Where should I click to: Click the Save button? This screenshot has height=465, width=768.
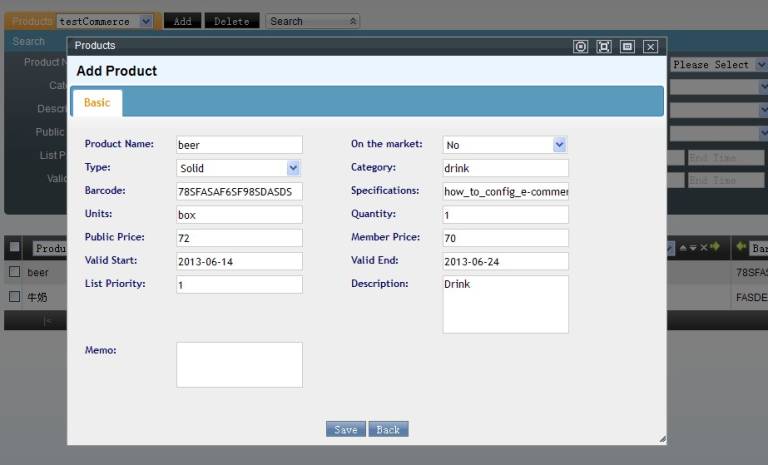pos(346,429)
